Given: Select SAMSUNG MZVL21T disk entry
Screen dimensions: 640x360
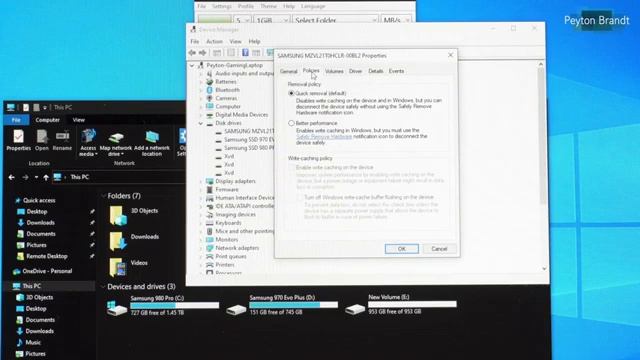Looking at the screenshot, I should click(x=249, y=131).
